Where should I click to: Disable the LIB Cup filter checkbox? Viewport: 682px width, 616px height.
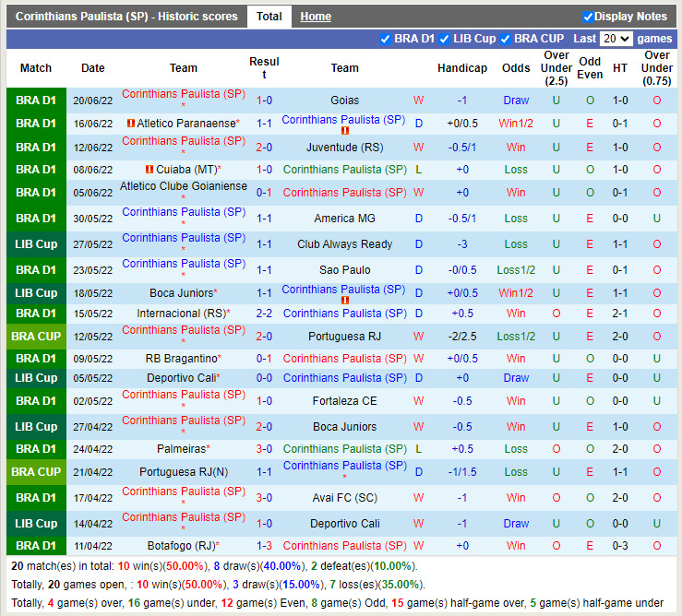click(x=445, y=39)
